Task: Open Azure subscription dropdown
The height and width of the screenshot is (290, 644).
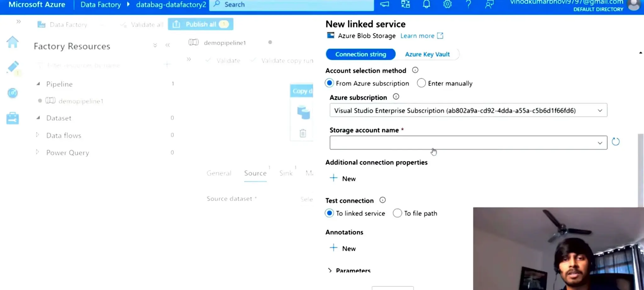Action: coord(468,110)
